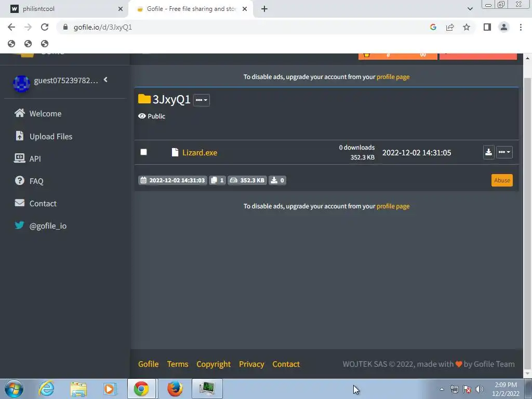Image resolution: width=532 pixels, height=399 pixels.
Task: Launch Firefox from the taskbar
Action: 175,389
